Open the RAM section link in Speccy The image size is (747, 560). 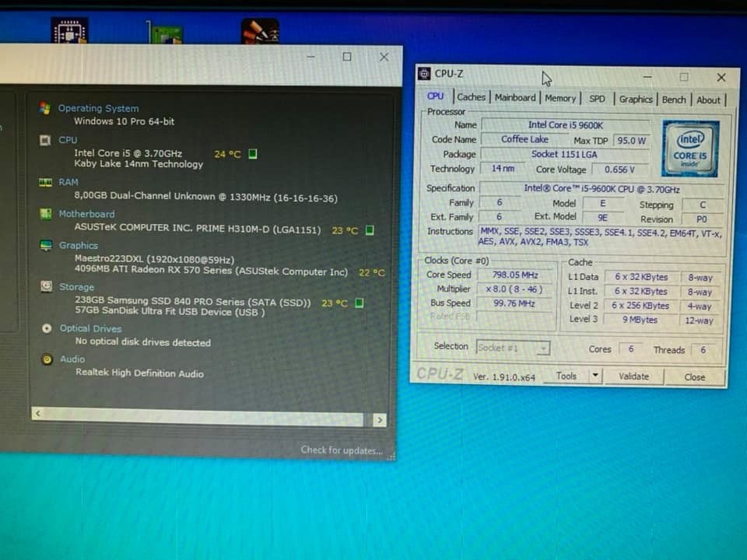tap(68, 182)
